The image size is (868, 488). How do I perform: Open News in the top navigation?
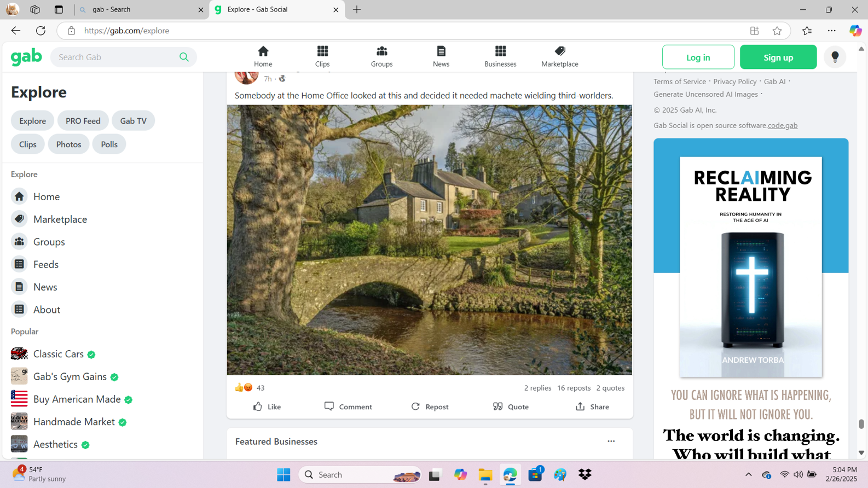[441, 57]
